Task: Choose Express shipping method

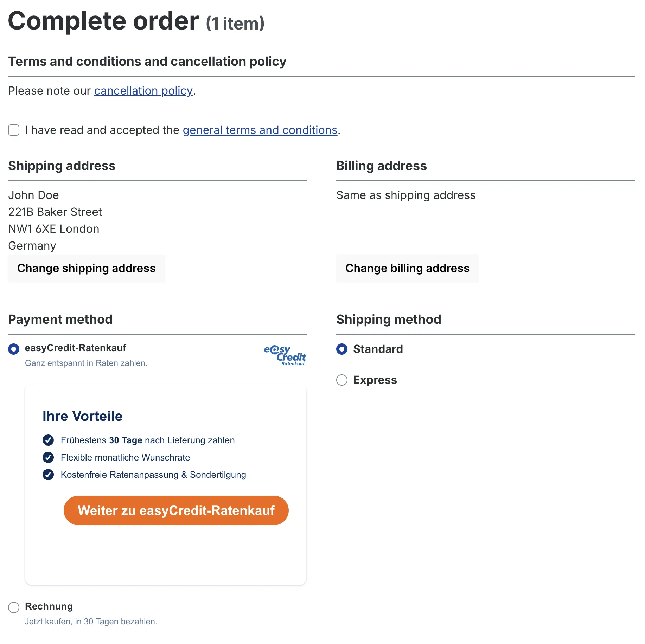Action: 342,380
